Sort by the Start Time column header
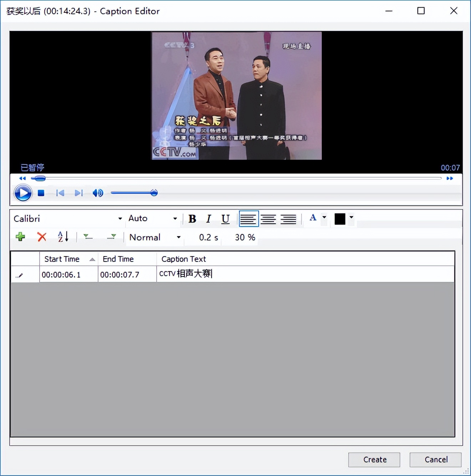 tap(69, 259)
